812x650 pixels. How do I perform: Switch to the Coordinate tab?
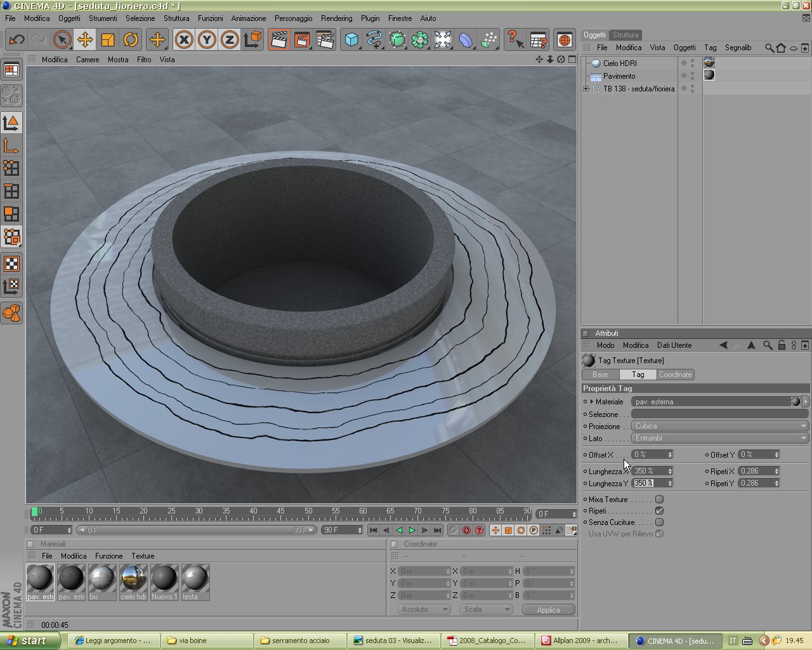[675, 375]
